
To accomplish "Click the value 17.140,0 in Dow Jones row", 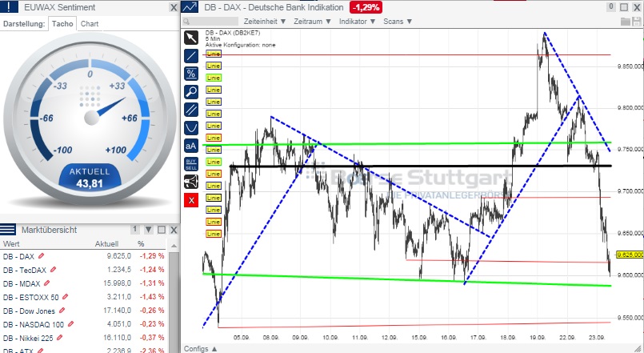I will (117, 311).
